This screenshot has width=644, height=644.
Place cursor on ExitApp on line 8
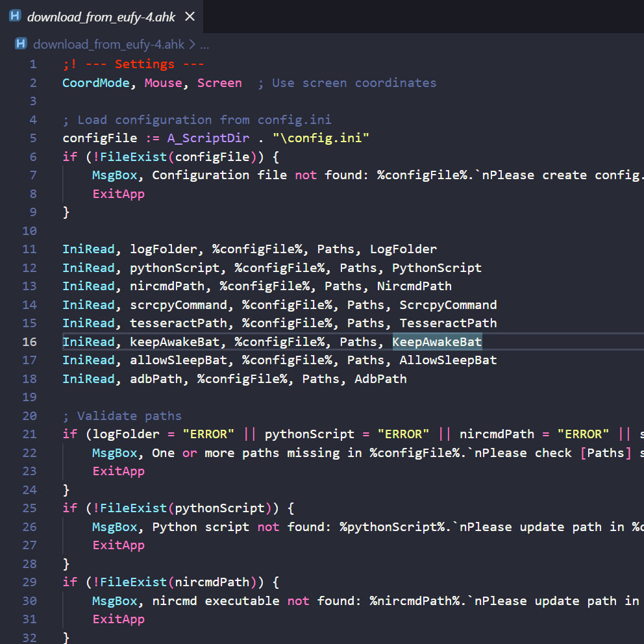coord(118,193)
